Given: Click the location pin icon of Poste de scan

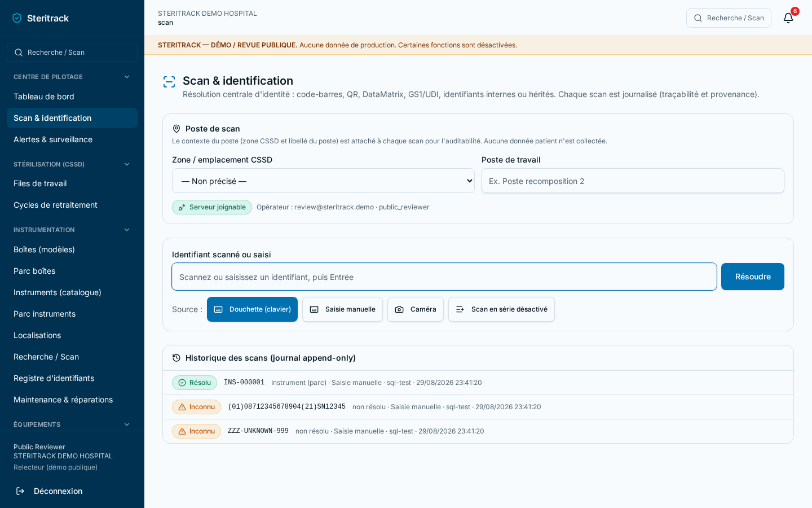Looking at the screenshot, I should click(x=176, y=129).
